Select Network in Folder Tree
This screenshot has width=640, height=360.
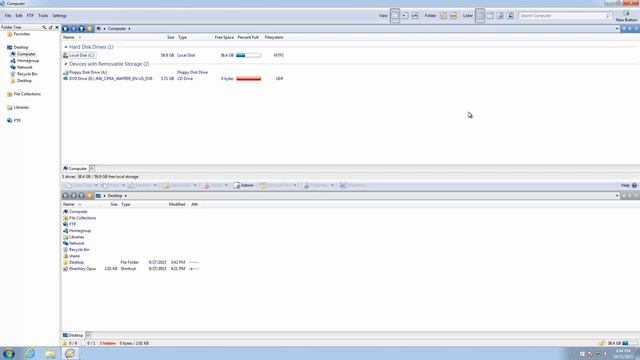coord(22,67)
